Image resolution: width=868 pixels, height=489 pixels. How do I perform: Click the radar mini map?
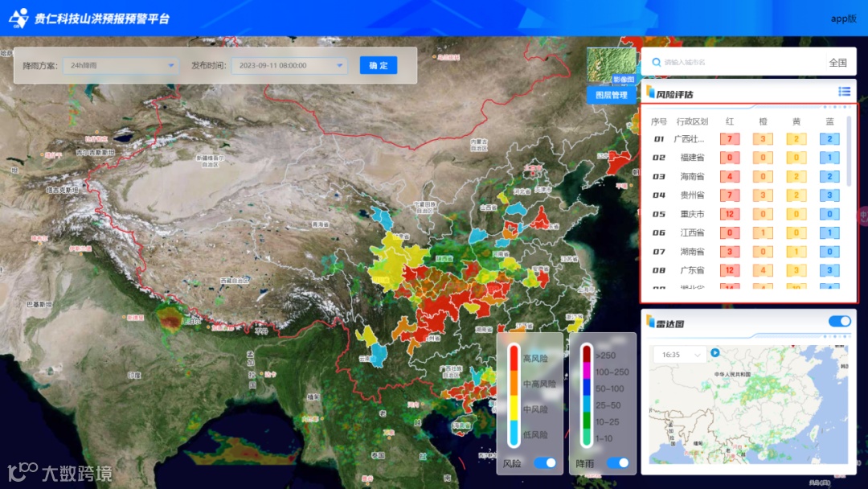click(748, 405)
